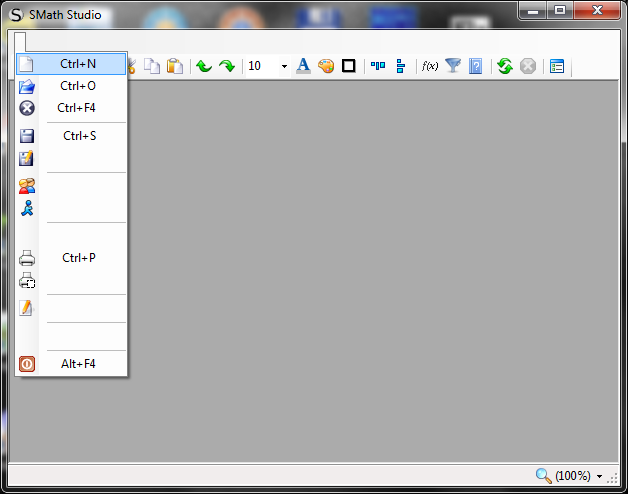Click the two-people icon in the menu
628x494 pixels.
[27, 186]
